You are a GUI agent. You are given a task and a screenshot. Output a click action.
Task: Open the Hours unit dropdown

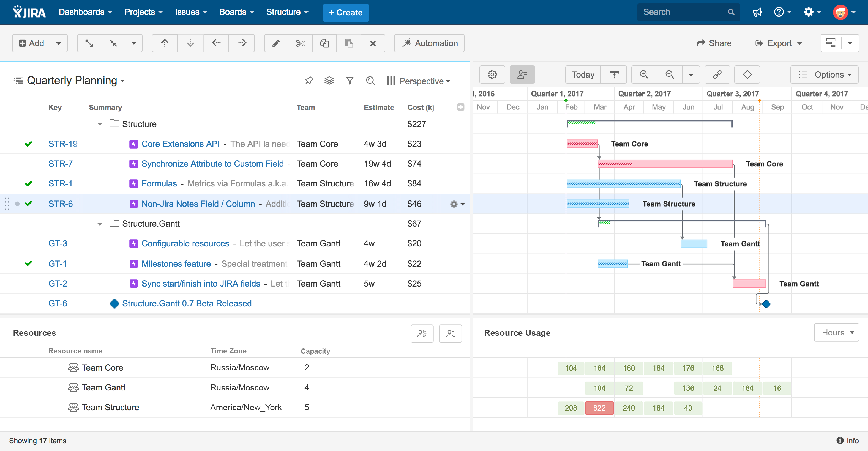(x=836, y=332)
